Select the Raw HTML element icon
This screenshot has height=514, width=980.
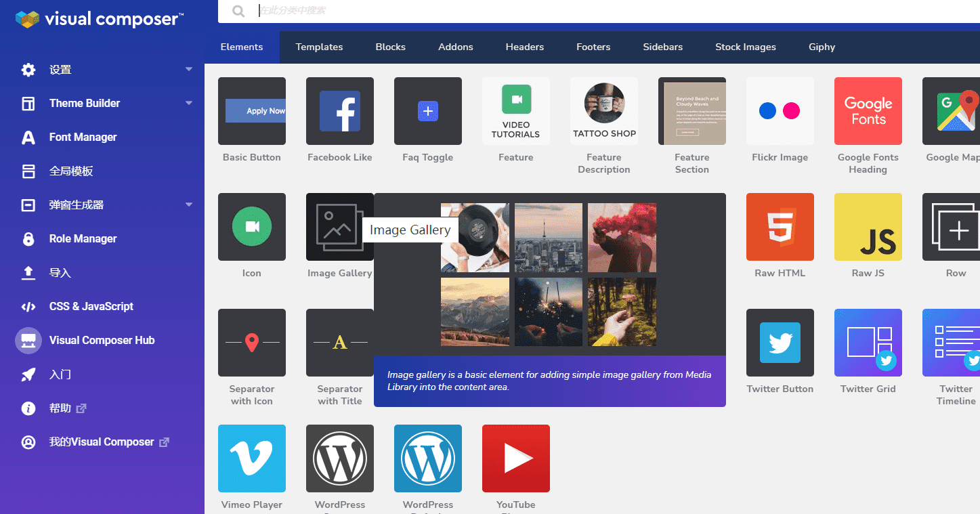click(780, 227)
